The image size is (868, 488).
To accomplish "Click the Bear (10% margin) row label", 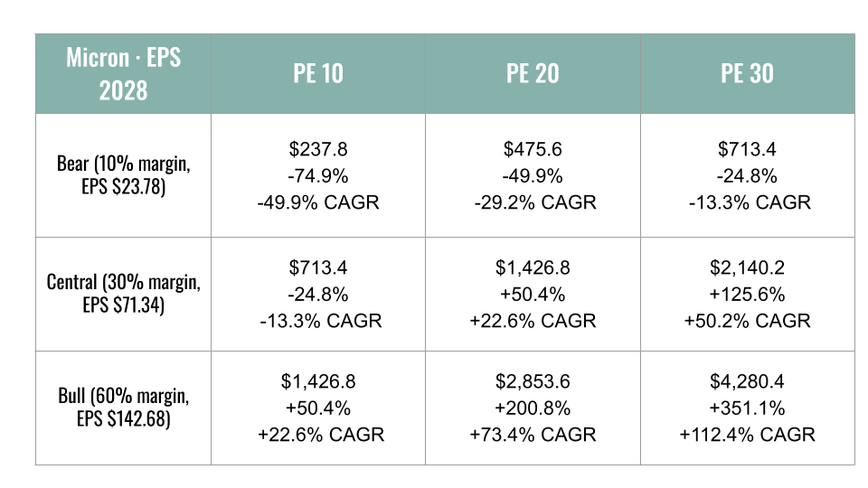I will pyautogui.click(x=123, y=175).
